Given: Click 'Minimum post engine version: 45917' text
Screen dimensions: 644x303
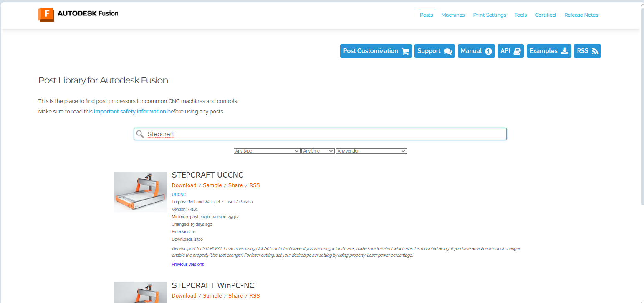Looking at the screenshot, I should [x=205, y=217].
